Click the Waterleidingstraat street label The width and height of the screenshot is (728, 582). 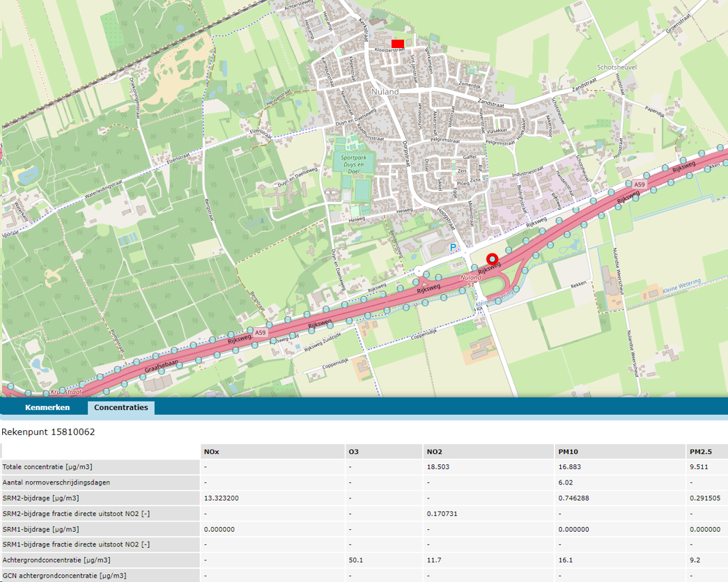coord(104,189)
